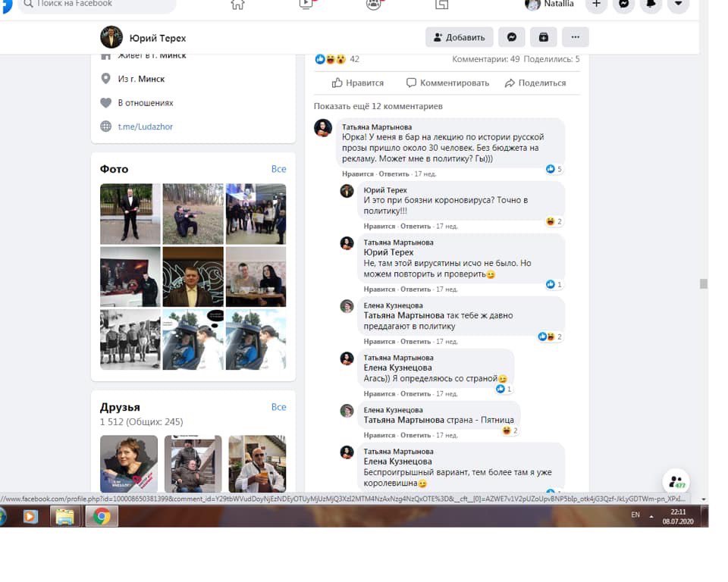Viewport: 728px width, 582px height.
Task: Open the Комментарии: 49 counter
Action: click(485, 59)
